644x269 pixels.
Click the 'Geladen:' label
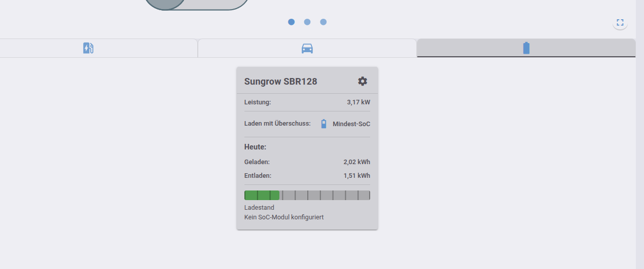point(257,162)
